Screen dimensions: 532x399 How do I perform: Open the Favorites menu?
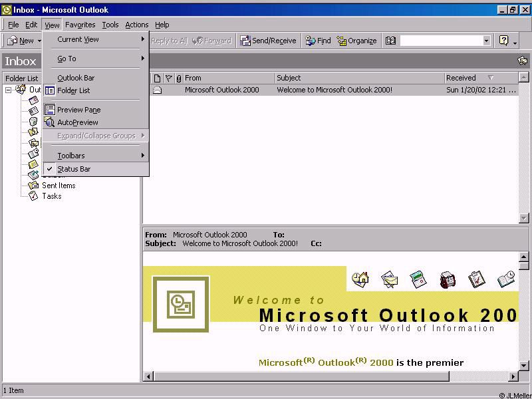point(80,25)
